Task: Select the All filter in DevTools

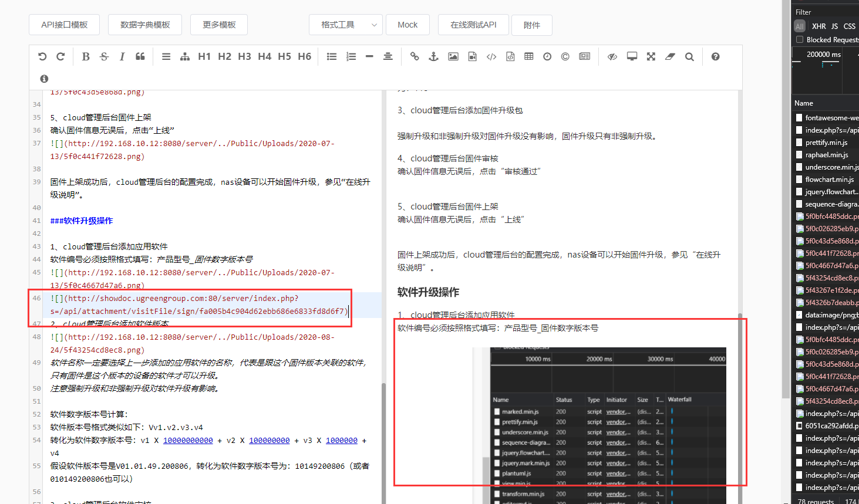Action: tap(800, 26)
